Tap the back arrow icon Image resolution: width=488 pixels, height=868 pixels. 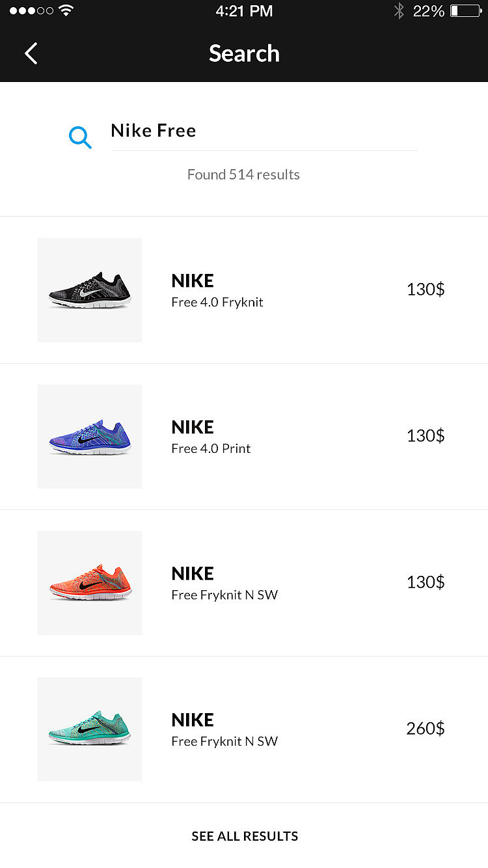click(x=31, y=53)
